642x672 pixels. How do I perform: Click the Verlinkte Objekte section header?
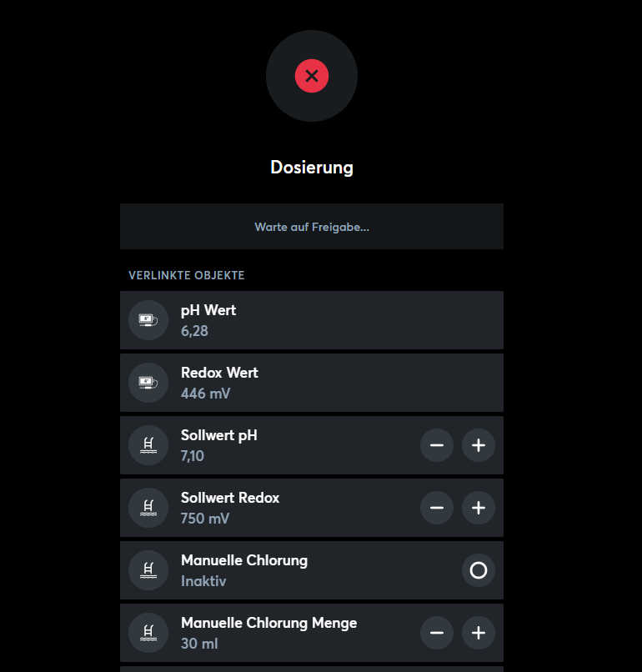tap(187, 275)
